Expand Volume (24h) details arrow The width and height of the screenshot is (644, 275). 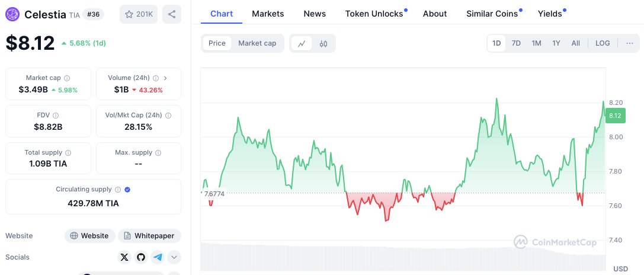click(165, 78)
